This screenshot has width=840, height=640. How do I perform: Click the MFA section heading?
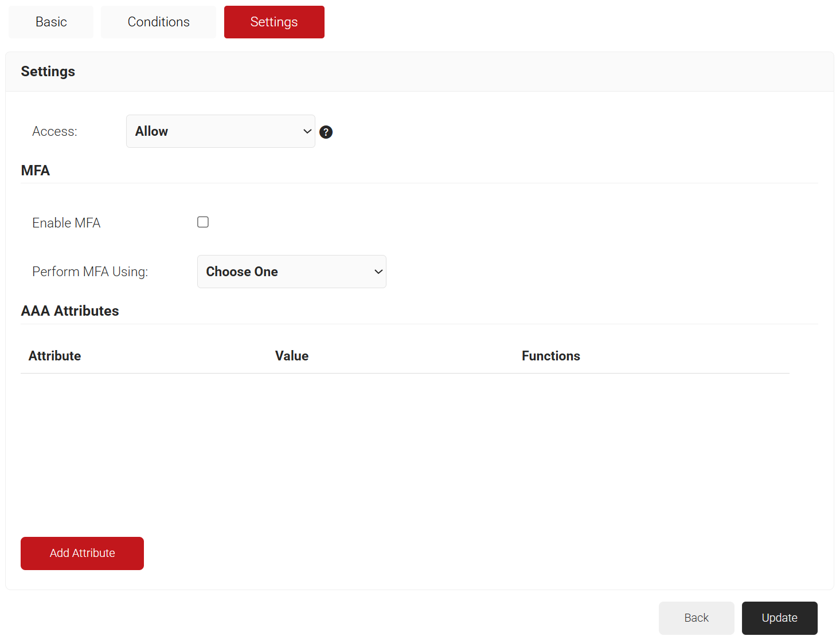[36, 170]
